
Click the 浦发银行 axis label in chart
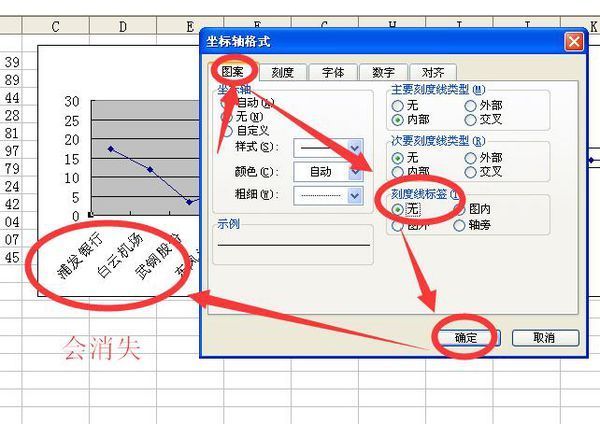coord(80,255)
